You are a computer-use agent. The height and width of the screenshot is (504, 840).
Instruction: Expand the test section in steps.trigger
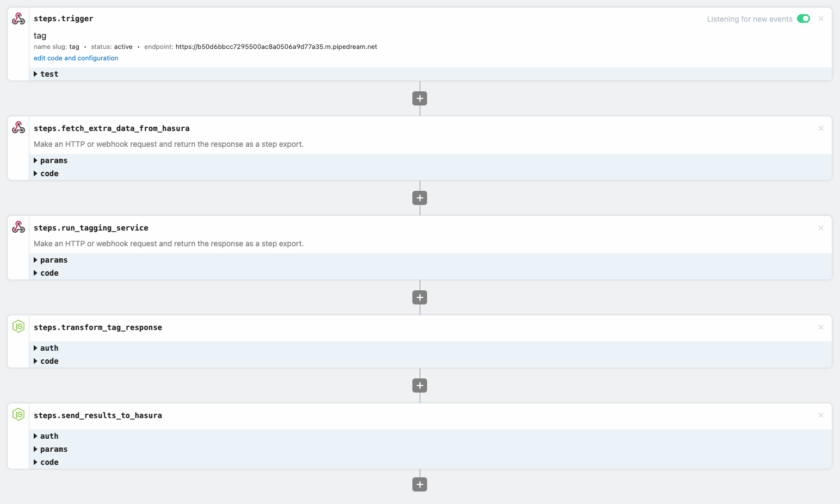click(430, 74)
